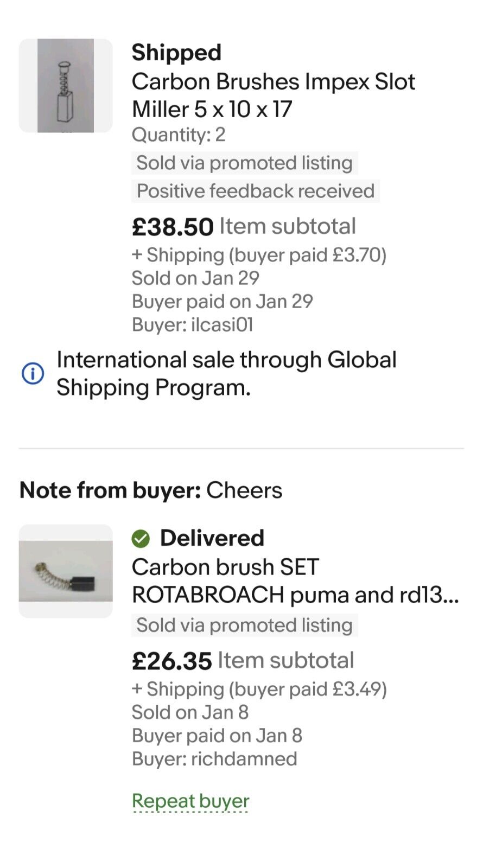Click the Sold on Jan 8 date

coord(190,712)
